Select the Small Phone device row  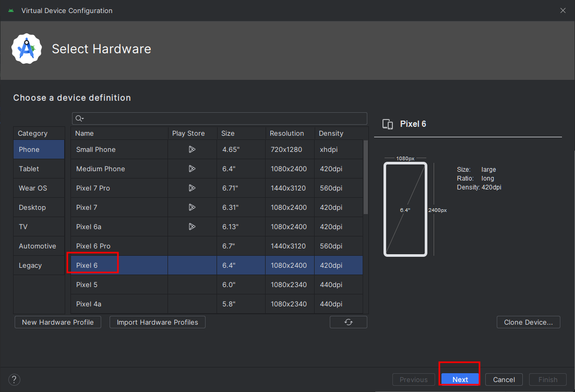(x=217, y=149)
